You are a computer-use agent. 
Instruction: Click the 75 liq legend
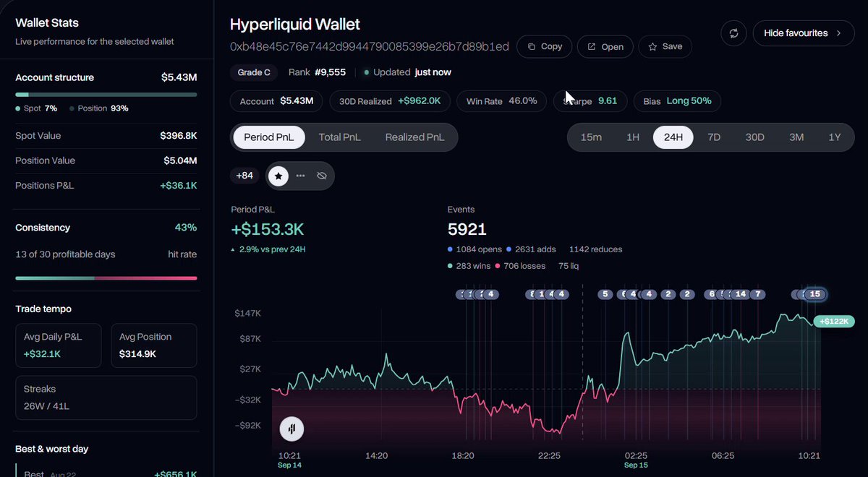(569, 266)
